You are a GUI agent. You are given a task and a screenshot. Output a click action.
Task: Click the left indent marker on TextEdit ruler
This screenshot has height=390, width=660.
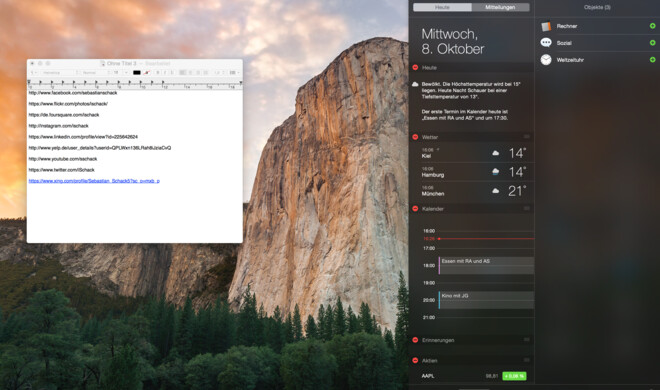[x=29, y=83]
